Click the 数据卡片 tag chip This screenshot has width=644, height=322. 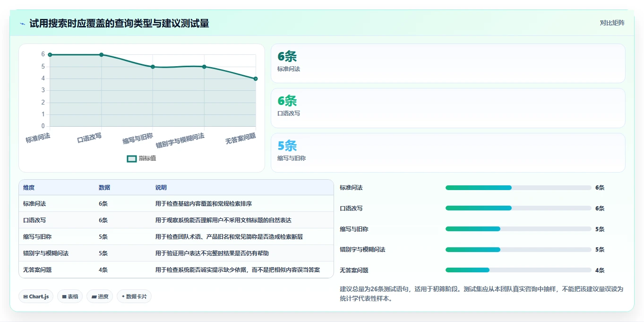(134, 296)
